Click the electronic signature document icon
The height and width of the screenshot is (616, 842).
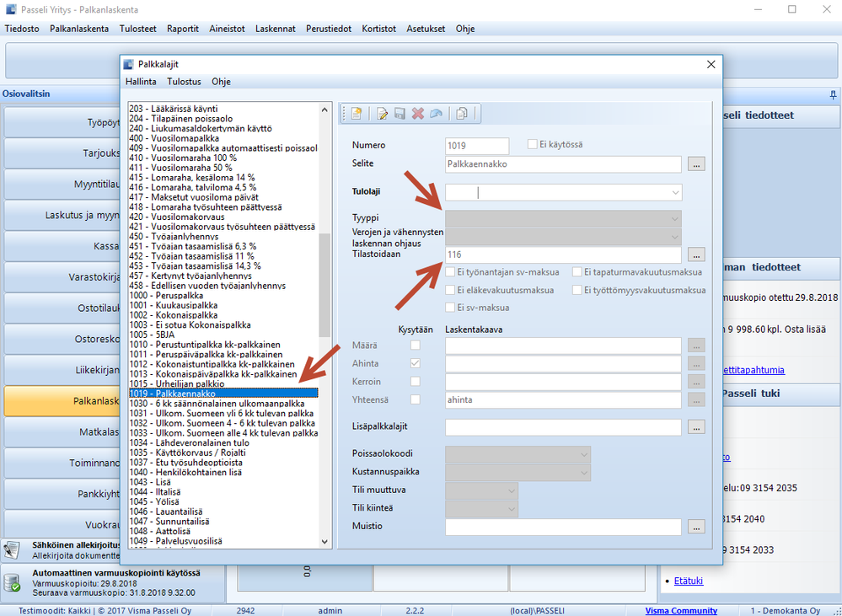coord(12,550)
